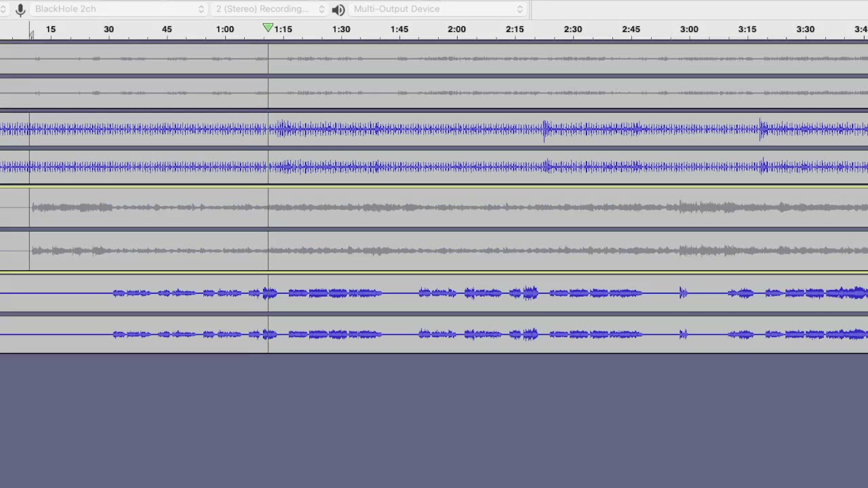Click the speaker playback device icon
868x488 pixels.
click(338, 9)
